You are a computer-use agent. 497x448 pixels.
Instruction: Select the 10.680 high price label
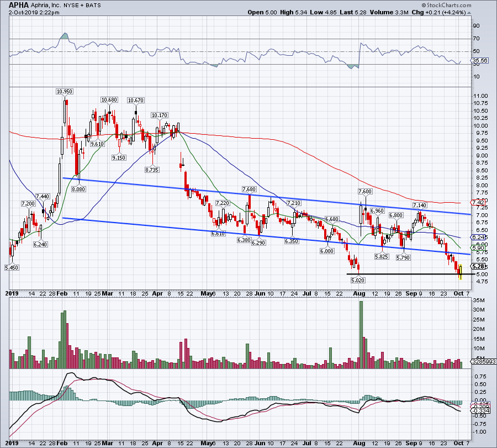[109, 99]
